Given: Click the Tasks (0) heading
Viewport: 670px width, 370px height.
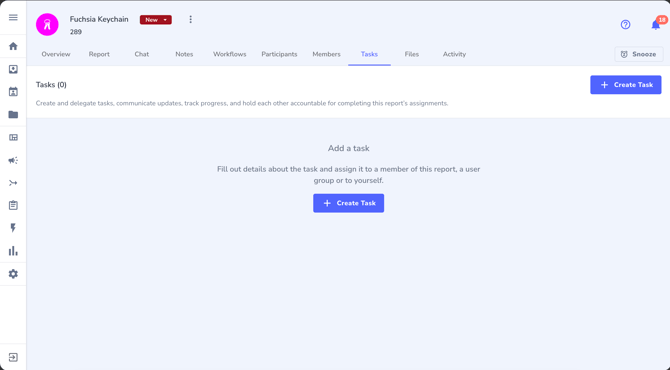Looking at the screenshot, I should pyautogui.click(x=51, y=85).
